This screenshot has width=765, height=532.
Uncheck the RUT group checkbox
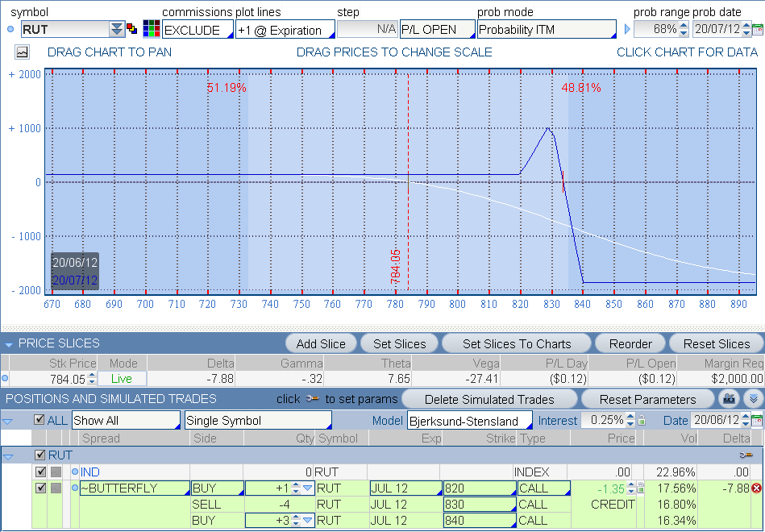[40, 455]
